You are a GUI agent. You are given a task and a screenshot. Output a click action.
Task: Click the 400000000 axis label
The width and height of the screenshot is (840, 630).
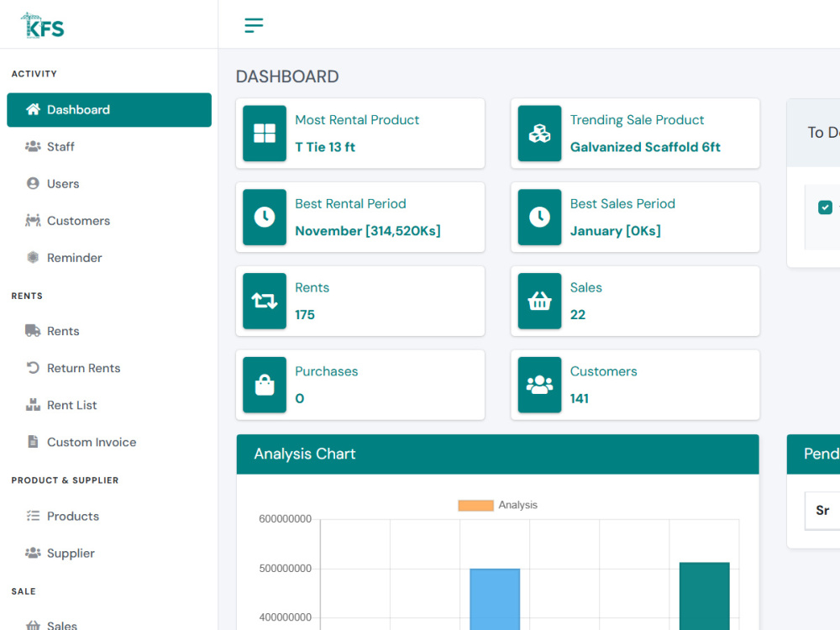pyautogui.click(x=285, y=617)
